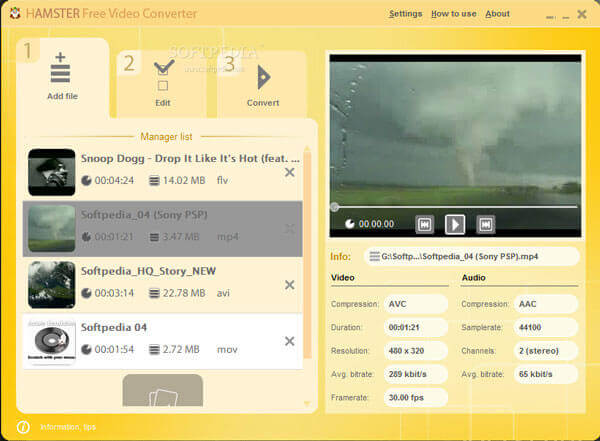The width and height of the screenshot is (600, 441).
Task: Click the 14.02 MB file size text
Action: tap(184, 180)
